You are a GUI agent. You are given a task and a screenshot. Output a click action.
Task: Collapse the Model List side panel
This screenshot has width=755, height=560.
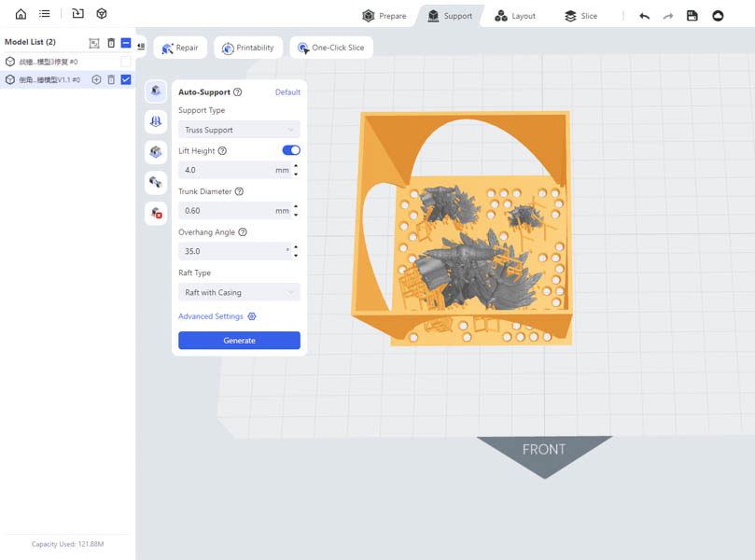(141, 46)
